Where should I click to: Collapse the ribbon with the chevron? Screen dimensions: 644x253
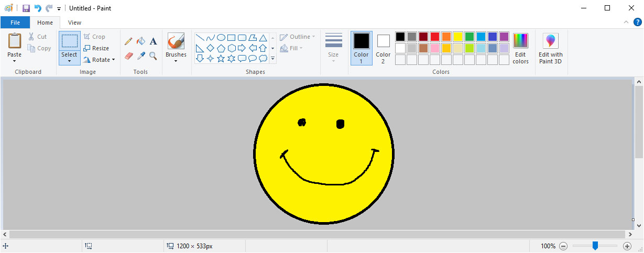(626, 23)
